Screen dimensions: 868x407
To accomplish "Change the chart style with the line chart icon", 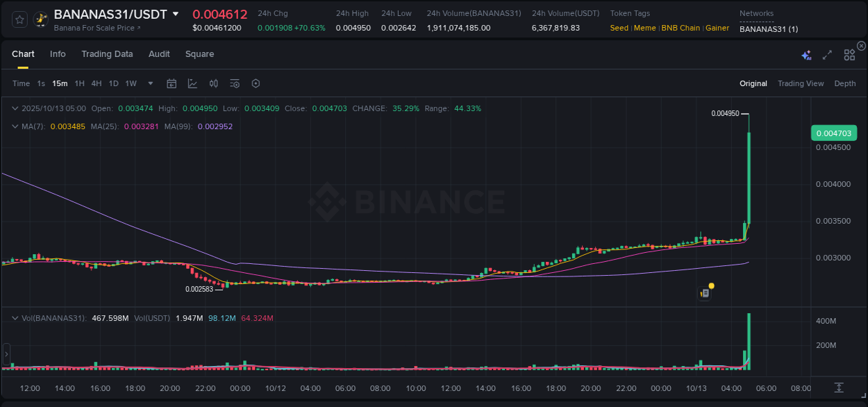I will click(x=192, y=83).
